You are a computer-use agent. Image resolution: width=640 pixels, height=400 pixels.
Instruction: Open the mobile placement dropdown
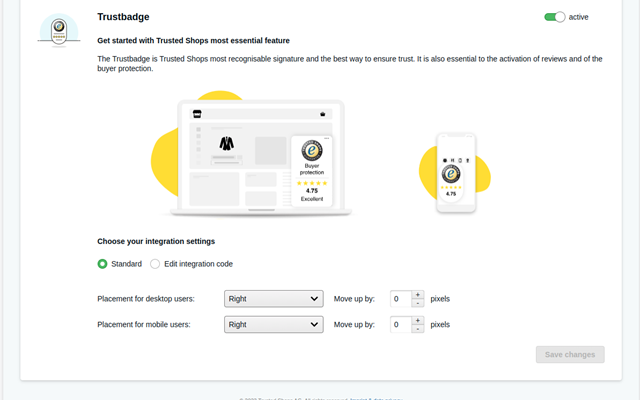(273, 324)
